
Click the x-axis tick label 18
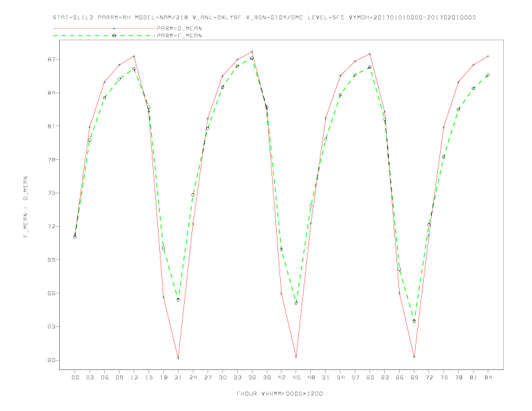[x=163, y=377]
